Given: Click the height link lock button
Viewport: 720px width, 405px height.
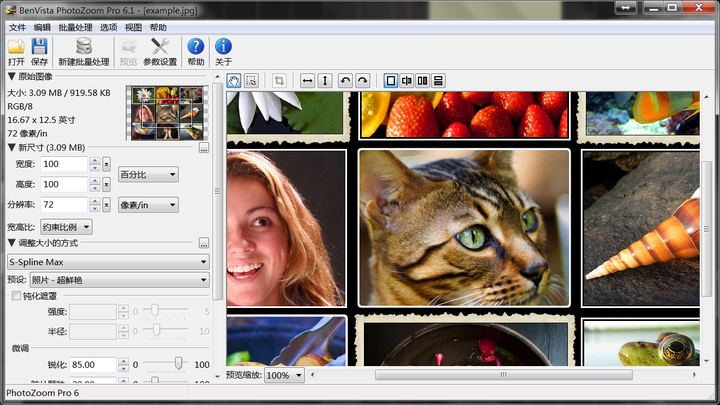Looking at the screenshot, I should click(106, 184).
